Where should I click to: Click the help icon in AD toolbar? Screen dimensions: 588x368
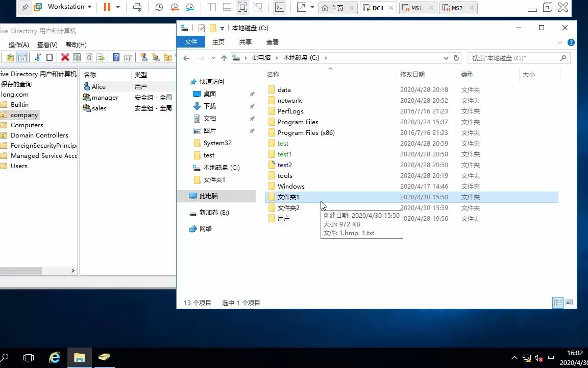[116, 57]
